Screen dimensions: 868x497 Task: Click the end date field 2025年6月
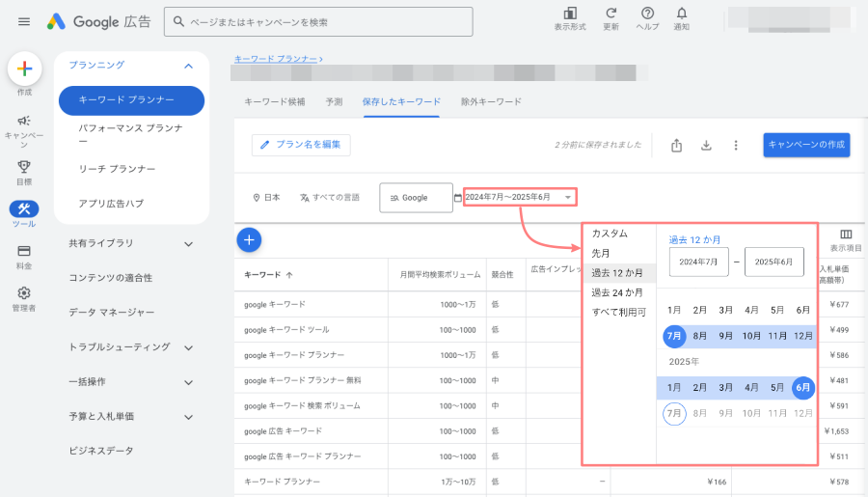[773, 262]
